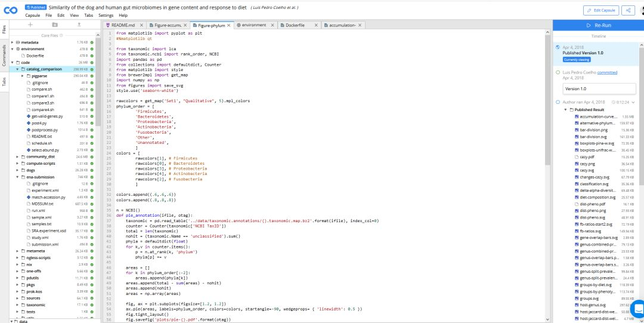Image resolution: width=644 pixels, height=323 pixels.
Task: Click green status dot beside MD5SUM.txt
Action: click(92, 204)
